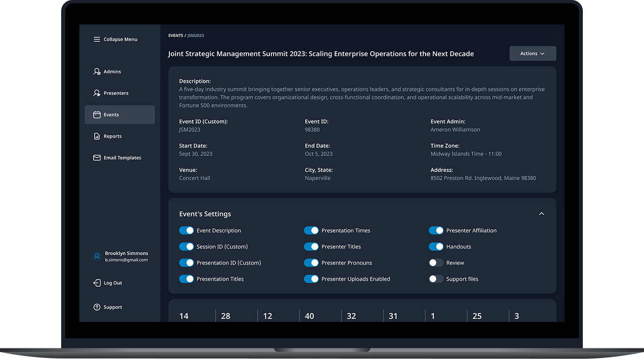Image resolution: width=644 pixels, height=359 pixels.
Task: Click the Email Templates envelope icon
Action: click(x=97, y=158)
